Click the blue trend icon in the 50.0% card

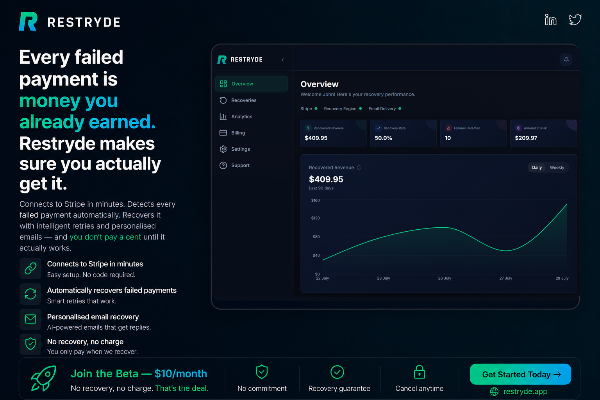point(378,128)
